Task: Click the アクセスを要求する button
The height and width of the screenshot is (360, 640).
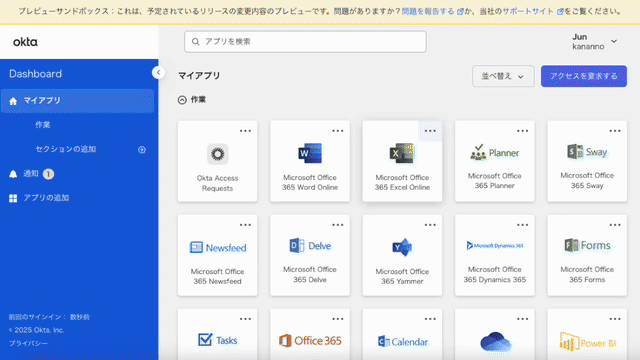Action: tap(584, 76)
